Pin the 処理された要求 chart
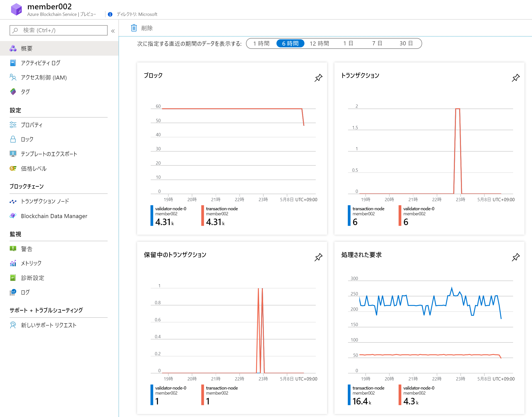 coord(516,257)
